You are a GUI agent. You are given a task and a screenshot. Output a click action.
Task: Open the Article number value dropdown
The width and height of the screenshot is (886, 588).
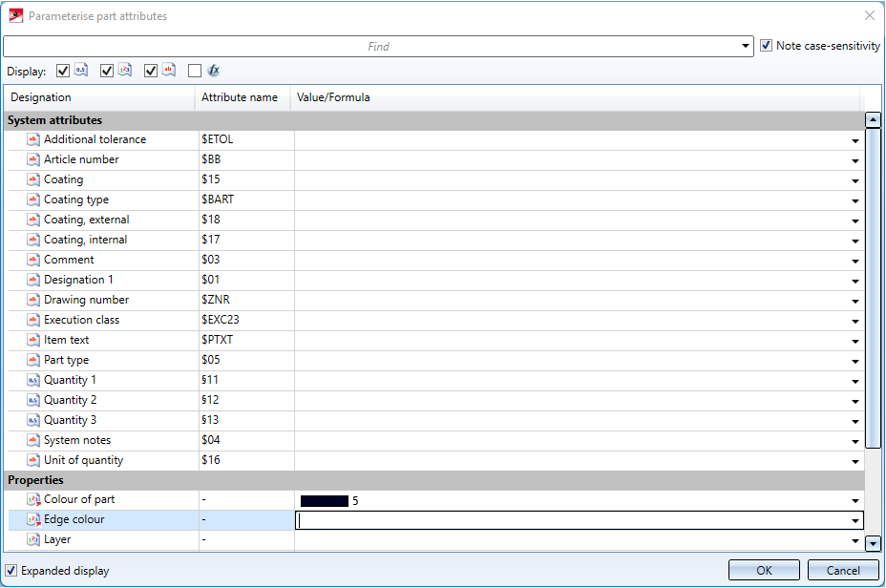854,161
